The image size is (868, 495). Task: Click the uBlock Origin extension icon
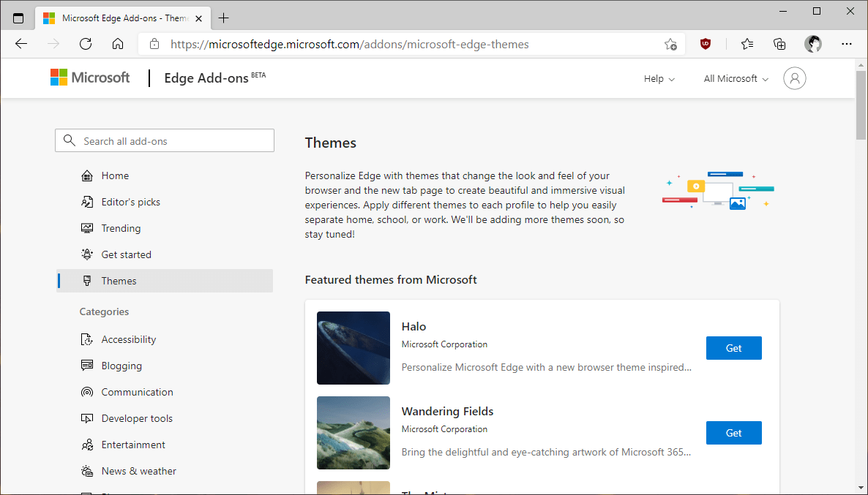(x=705, y=44)
